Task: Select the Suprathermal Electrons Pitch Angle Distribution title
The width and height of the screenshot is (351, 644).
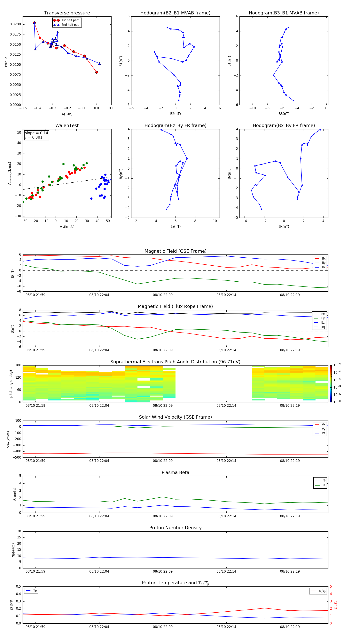Action: point(175,362)
